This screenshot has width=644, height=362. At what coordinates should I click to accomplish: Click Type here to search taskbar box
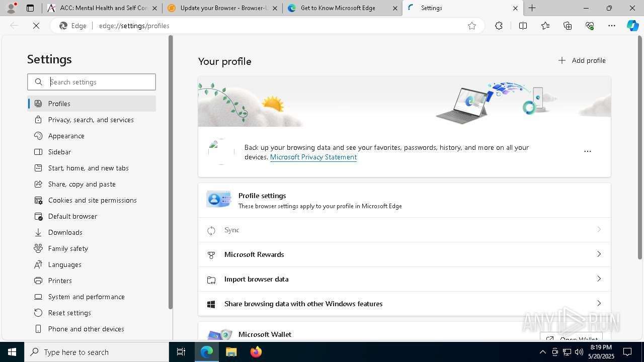(x=97, y=352)
